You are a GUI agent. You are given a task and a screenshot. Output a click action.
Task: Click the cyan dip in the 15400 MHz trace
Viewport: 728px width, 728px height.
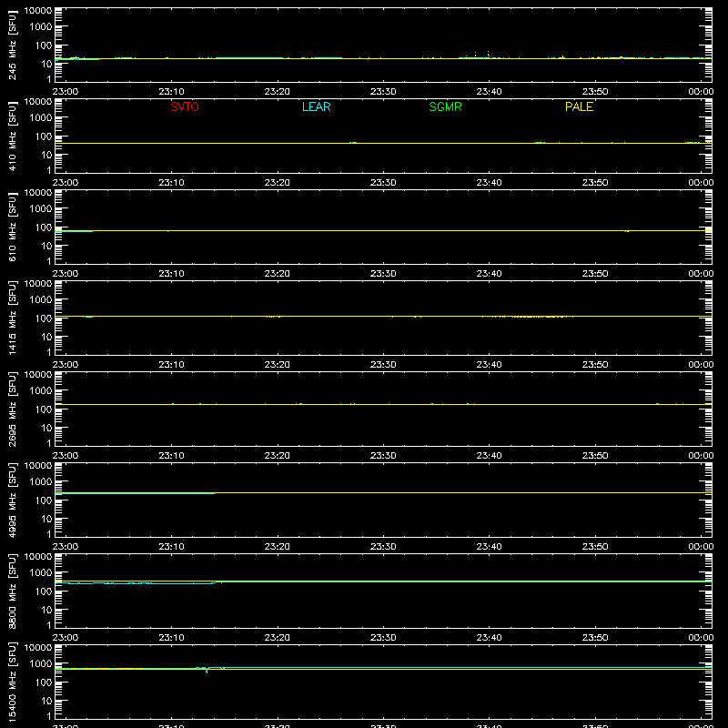click(207, 671)
